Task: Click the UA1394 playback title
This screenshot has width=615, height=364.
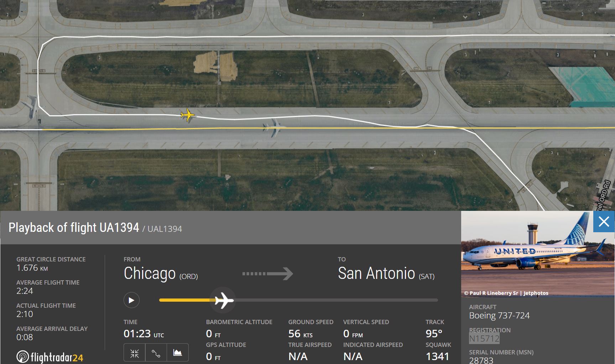Action: coord(74,228)
